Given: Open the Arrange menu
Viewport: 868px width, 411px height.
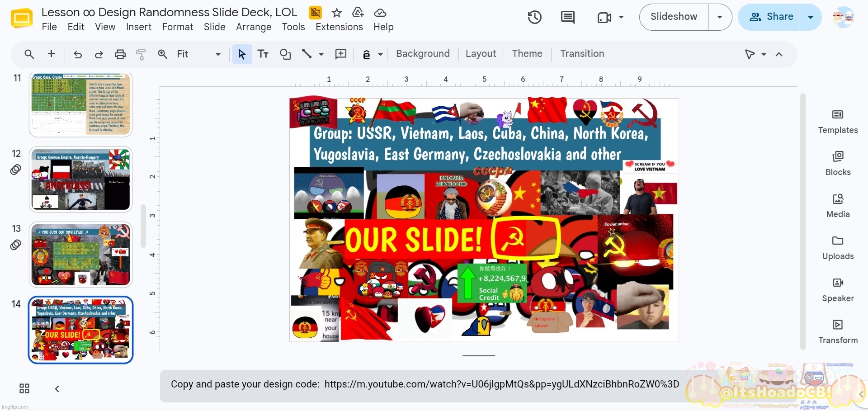Looking at the screenshot, I should pos(254,27).
